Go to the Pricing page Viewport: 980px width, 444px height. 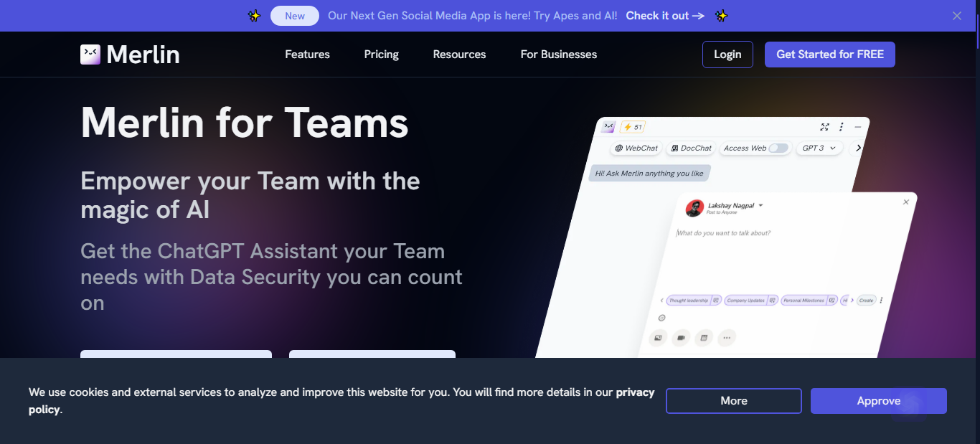pyautogui.click(x=382, y=55)
